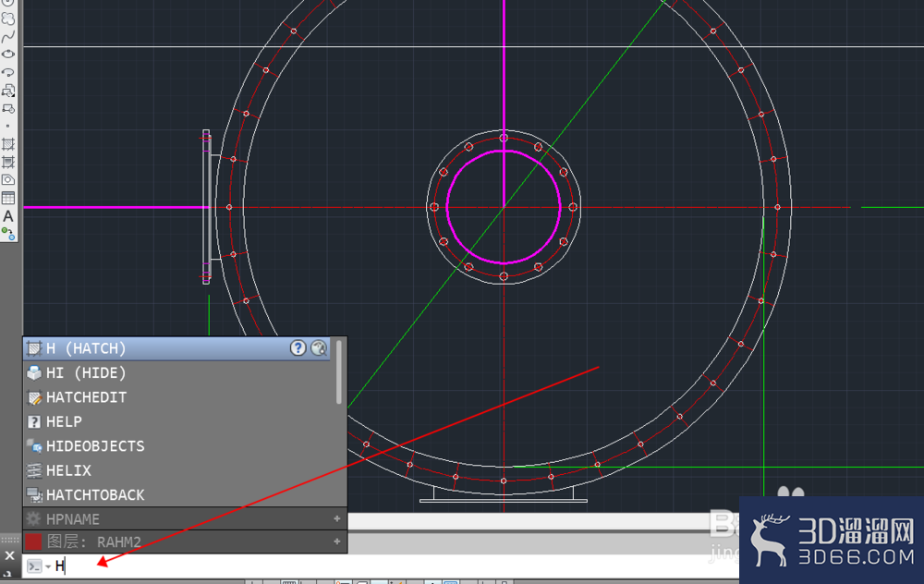Select the Hatch tool in toolbar
This screenshot has width=924, height=584.
click(8, 144)
